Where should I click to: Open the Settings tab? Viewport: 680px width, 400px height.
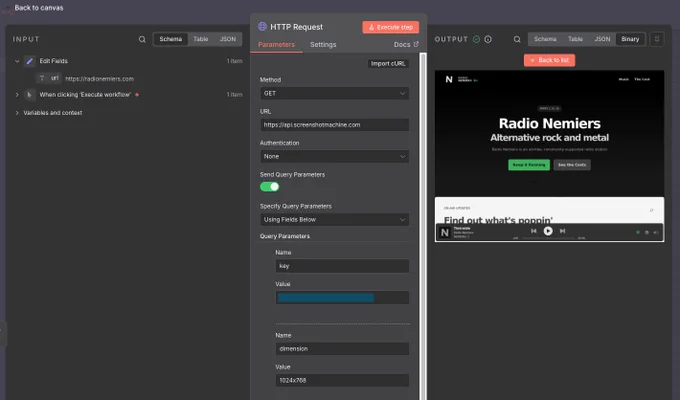coord(323,45)
